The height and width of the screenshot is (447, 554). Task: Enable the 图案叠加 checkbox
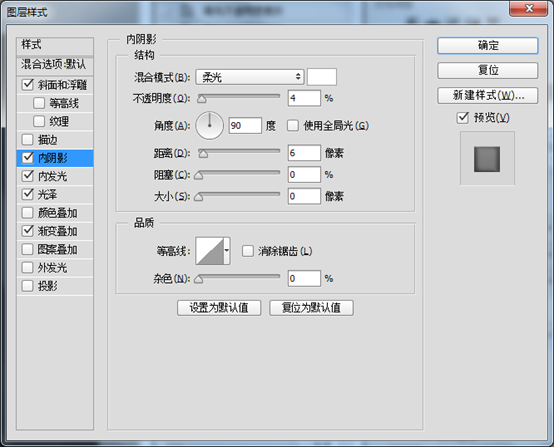pyautogui.click(x=28, y=249)
